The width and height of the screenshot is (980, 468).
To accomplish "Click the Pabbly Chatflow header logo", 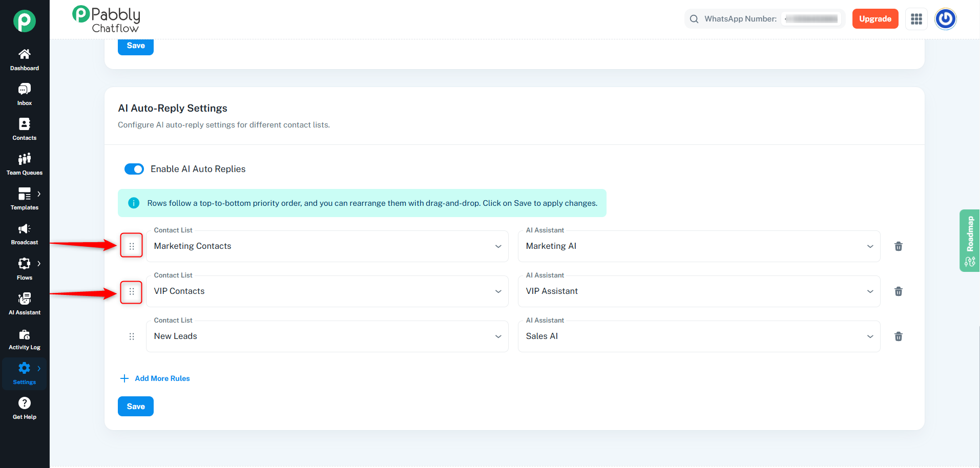I will coord(107,19).
